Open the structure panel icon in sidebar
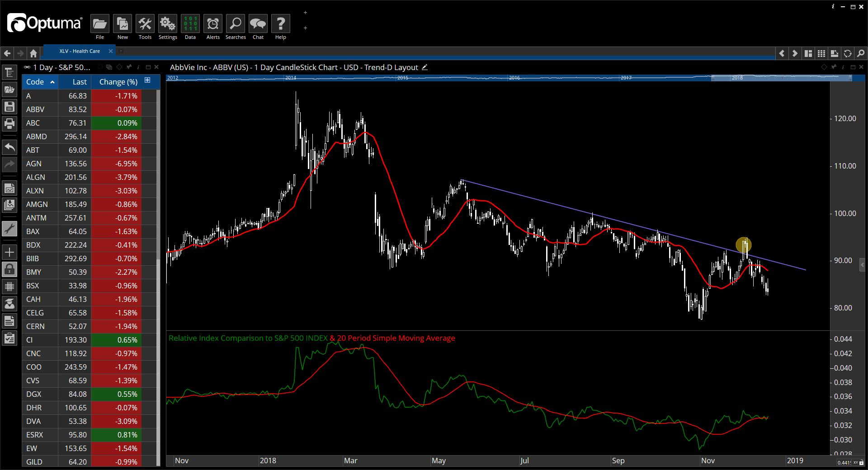This screenshot has width=868, height=470. [x=9, y=72]
